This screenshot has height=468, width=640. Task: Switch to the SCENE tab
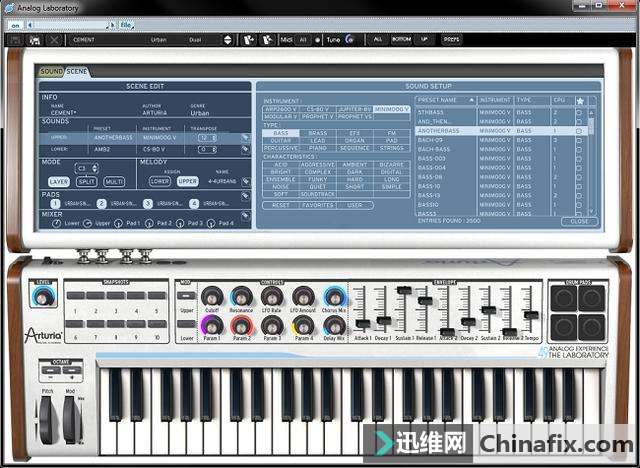point(76,72)
